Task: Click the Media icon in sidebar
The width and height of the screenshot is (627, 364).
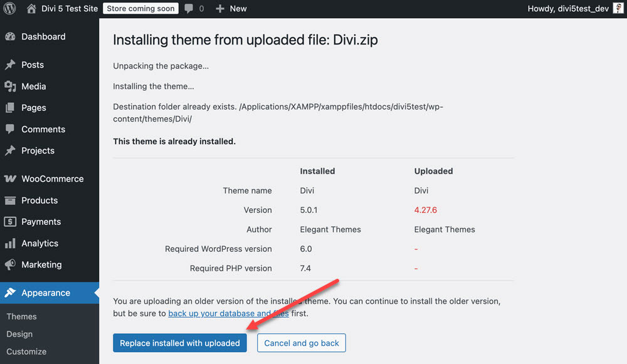Action: [10, 86]
